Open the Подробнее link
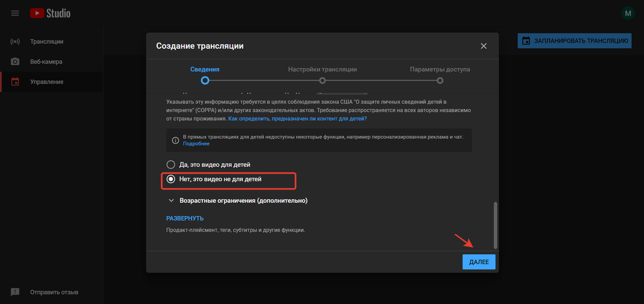Screen dimensions: 644x304 click(196, 144)
